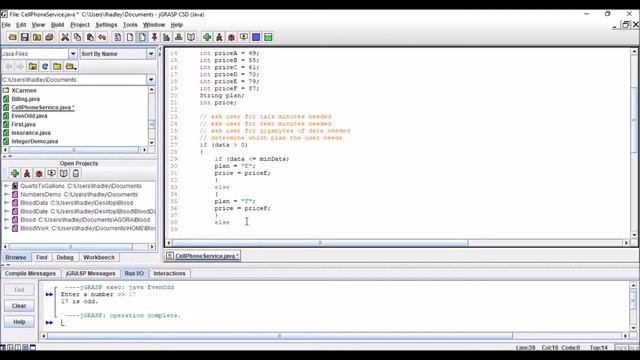Click the running man Run icon

click(x=219, y=37)
